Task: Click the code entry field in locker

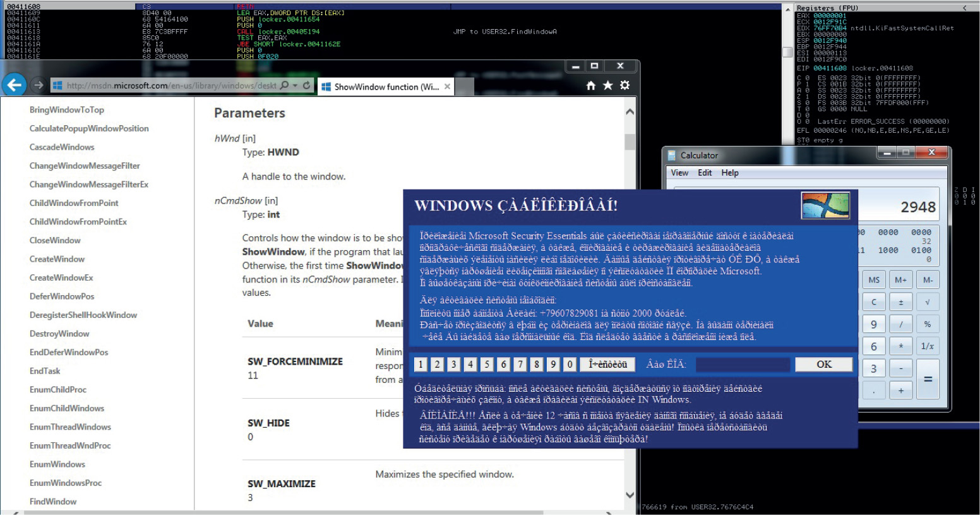Action: pyautogui.click(x=742, y=365)
